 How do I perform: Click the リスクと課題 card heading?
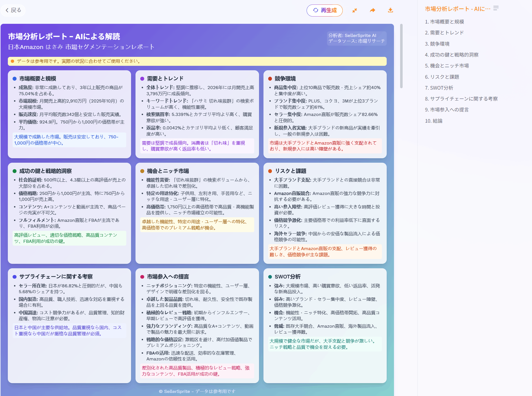[290, 171]
